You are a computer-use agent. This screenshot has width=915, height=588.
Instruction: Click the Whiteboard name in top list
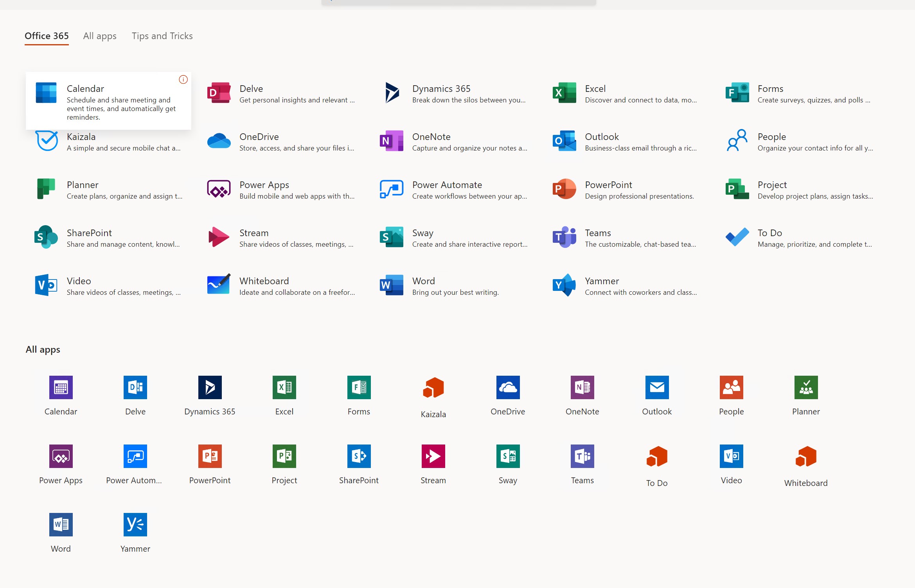(264, 281)
